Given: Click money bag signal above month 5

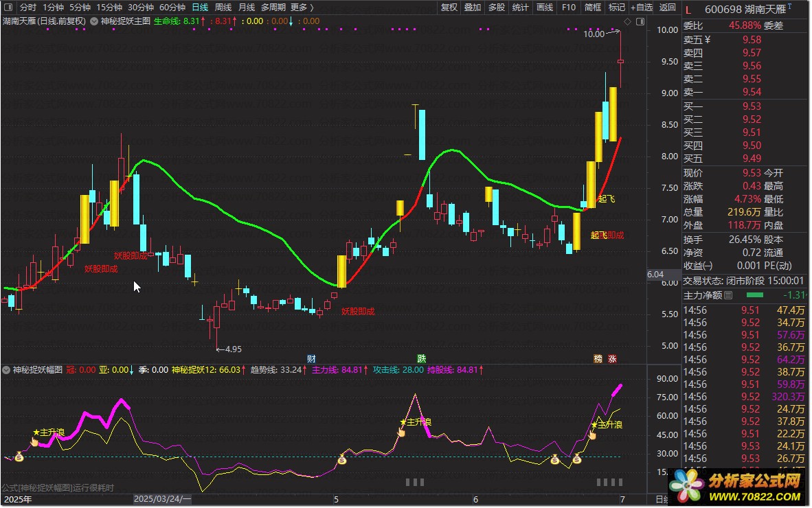Looking at the screenshot, I should 342,459.
